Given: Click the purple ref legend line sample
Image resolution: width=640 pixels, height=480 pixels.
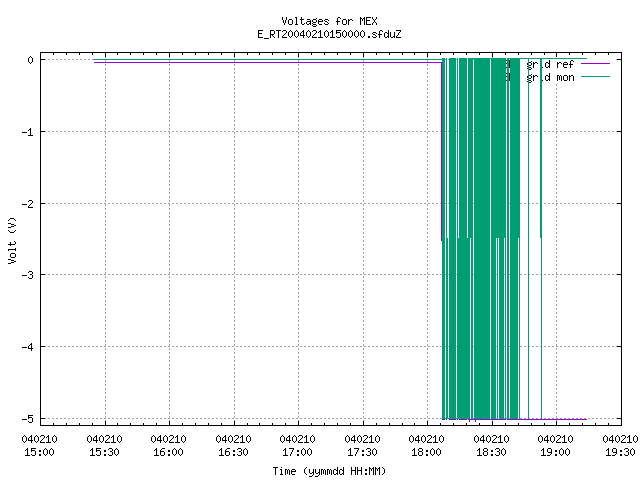Looking at the screenshot, I should pos(595,64).
